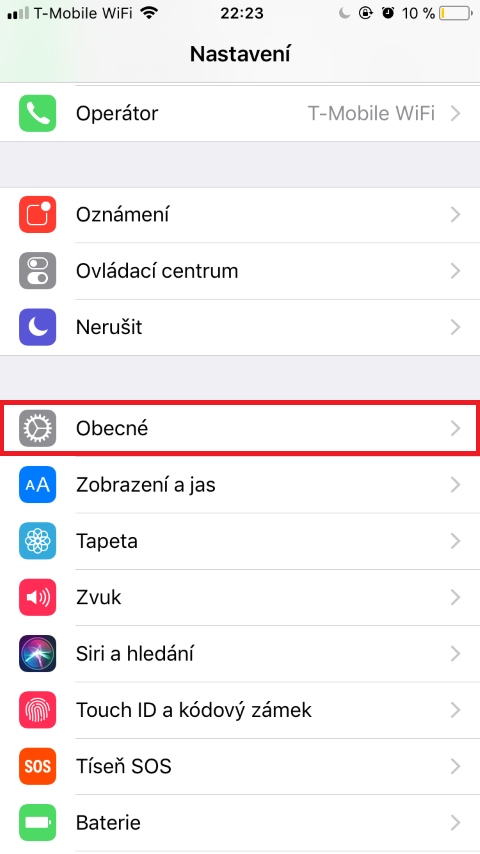Tap the green phone icon for Operátor
The image size is (480, 854).
38,113
